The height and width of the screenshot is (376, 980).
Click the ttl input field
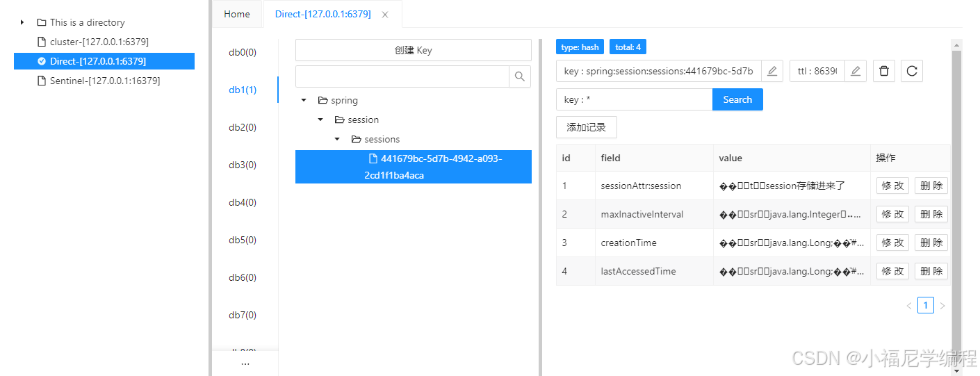817,71
